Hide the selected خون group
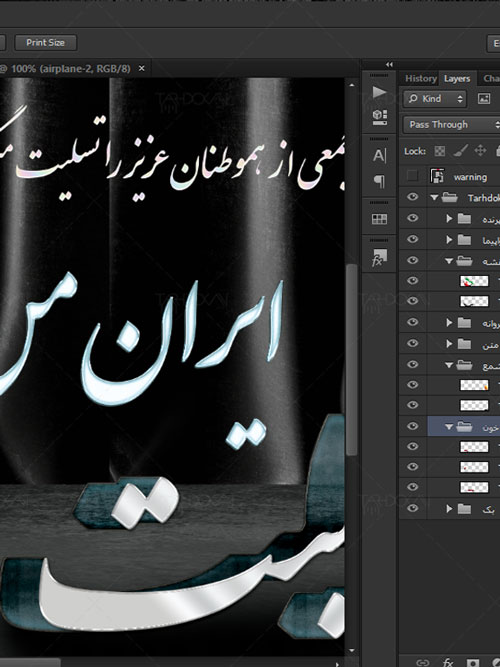 click(x=412, y=426)
